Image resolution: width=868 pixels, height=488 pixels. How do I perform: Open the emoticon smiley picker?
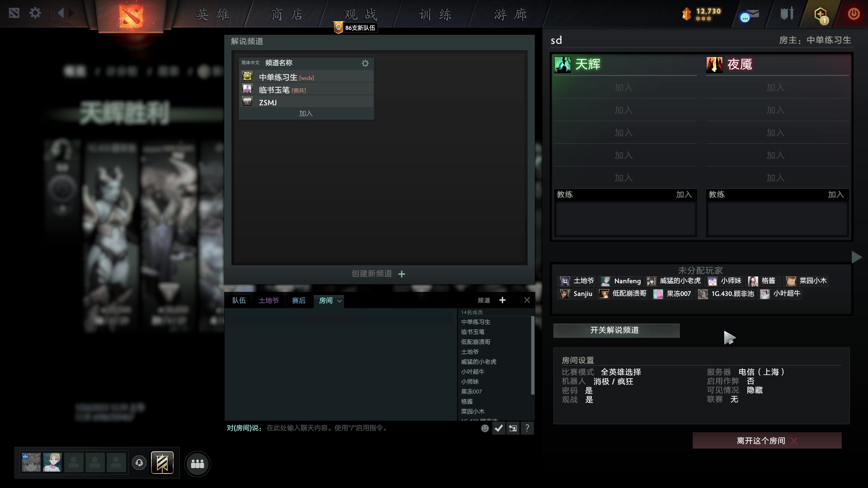click(485, 428)
